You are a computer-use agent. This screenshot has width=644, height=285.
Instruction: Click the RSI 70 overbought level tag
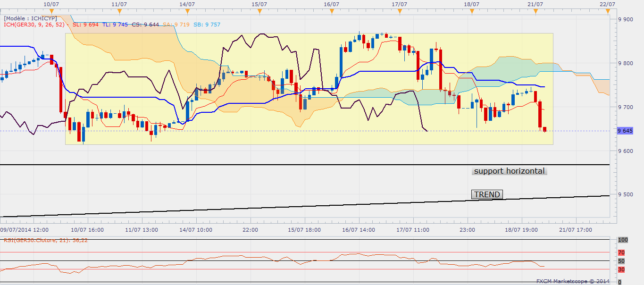click(x=621, y=252)
